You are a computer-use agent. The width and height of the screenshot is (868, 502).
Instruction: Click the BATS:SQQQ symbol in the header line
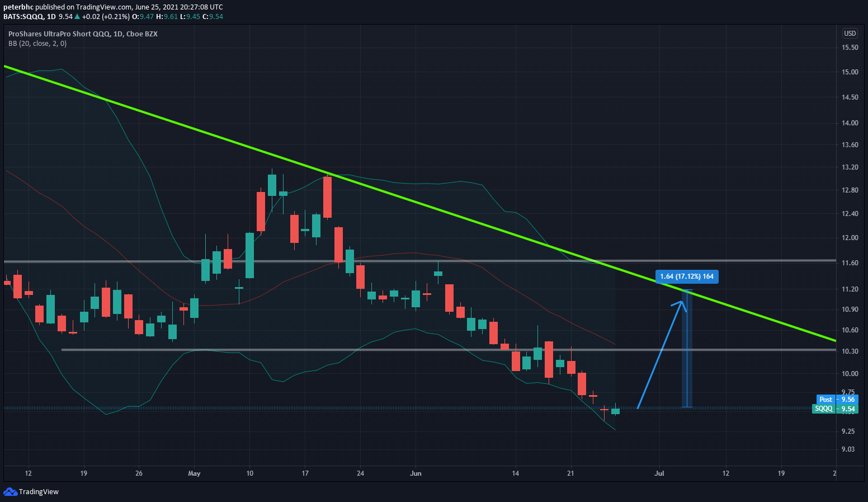point(23,17)
